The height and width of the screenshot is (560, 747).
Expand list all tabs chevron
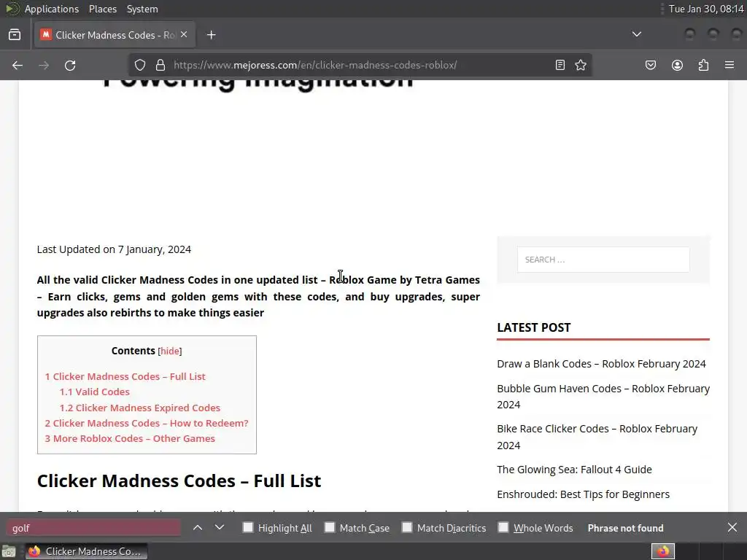(x=636, y=34)
